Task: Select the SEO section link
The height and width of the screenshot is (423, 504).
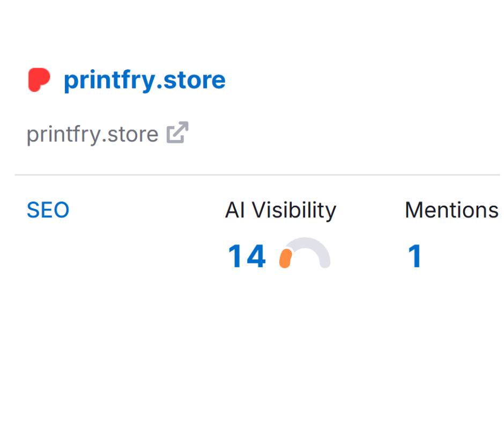Action: [x=48, y=210]
